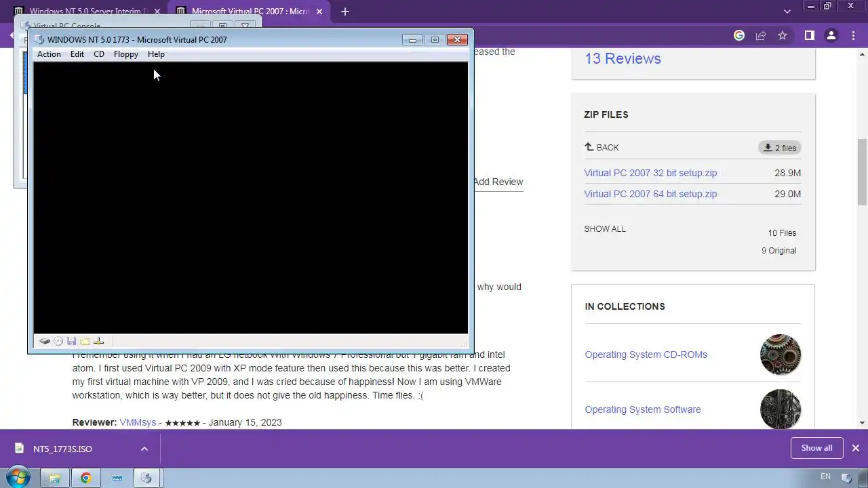Open the NT5_1773S.ISO downloaded file
This screenshot has height=488, width=868.
[x=62, y=449]
